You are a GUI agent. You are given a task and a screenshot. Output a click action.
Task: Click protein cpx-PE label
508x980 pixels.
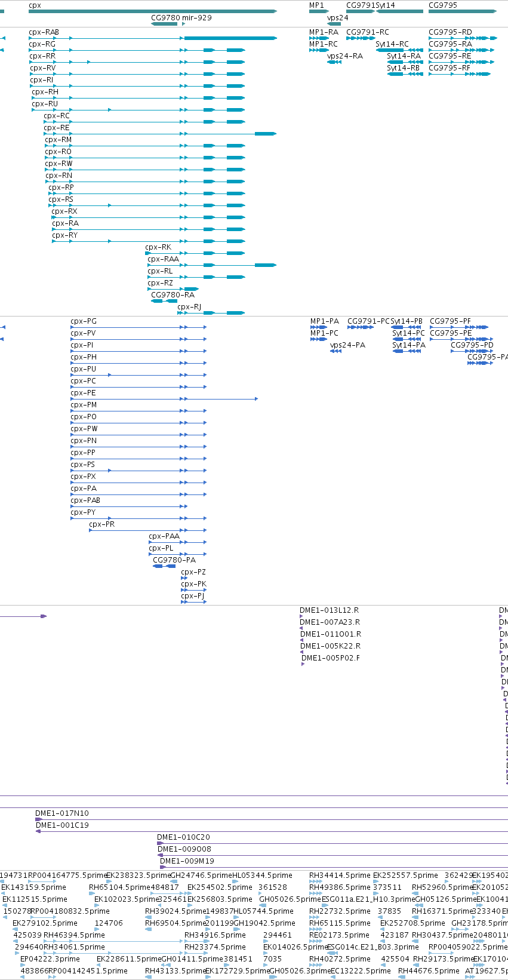(83, 393)
